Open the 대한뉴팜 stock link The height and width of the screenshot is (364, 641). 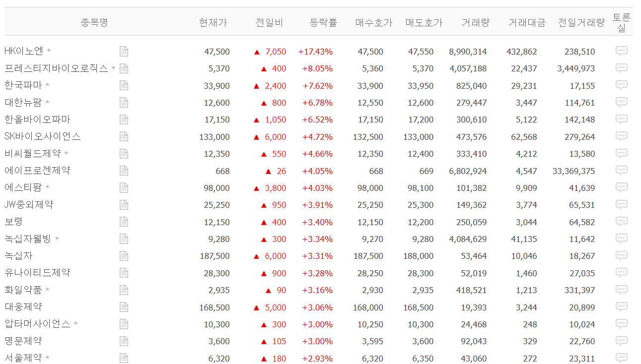[23, 102]
